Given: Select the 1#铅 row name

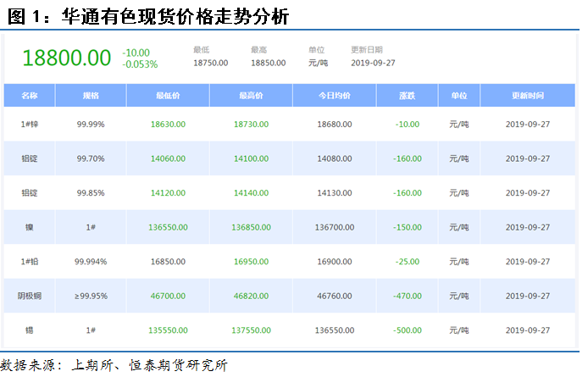Looking at the screenshot, I should pos(30,262).
